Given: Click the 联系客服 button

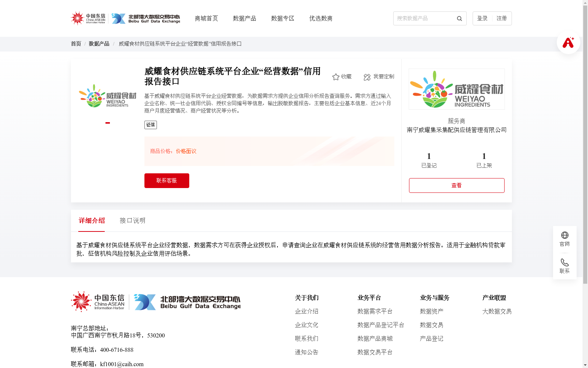Looking at the screenshot, I should pos(167,181).
